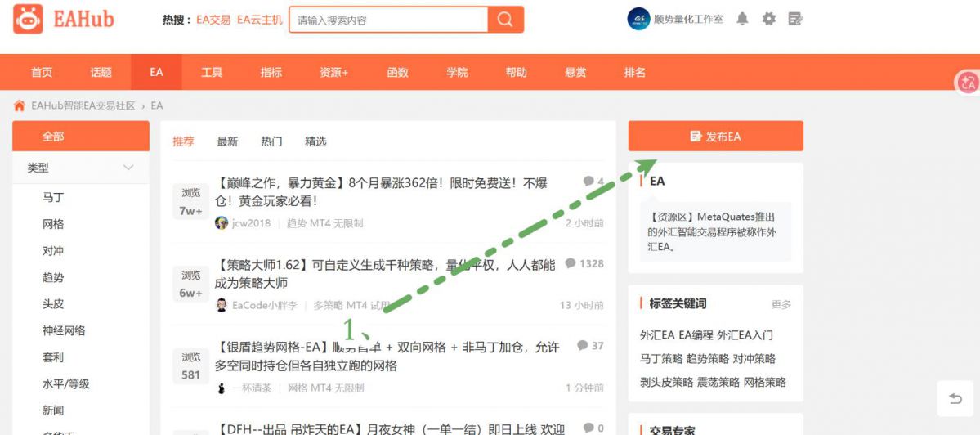Click tag EA编程
980x435 pixels.
(x=696, y=335)
